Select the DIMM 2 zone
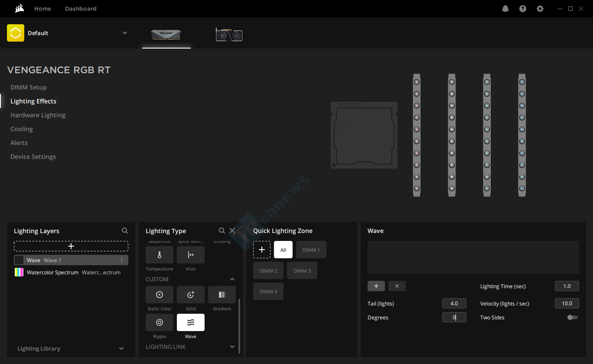This screenshot has width=593, height=364. pos(268,270)
